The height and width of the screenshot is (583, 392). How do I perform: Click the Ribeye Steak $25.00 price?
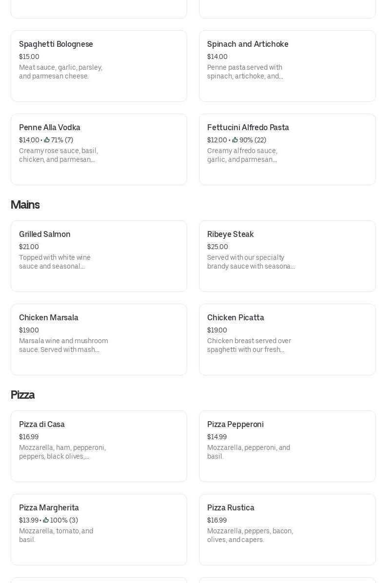coord(217,247)
